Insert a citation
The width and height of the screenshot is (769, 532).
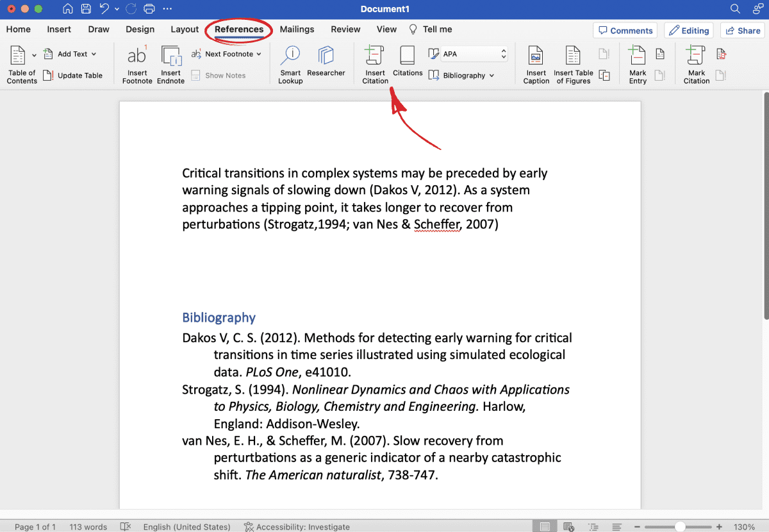coord(374,63)
